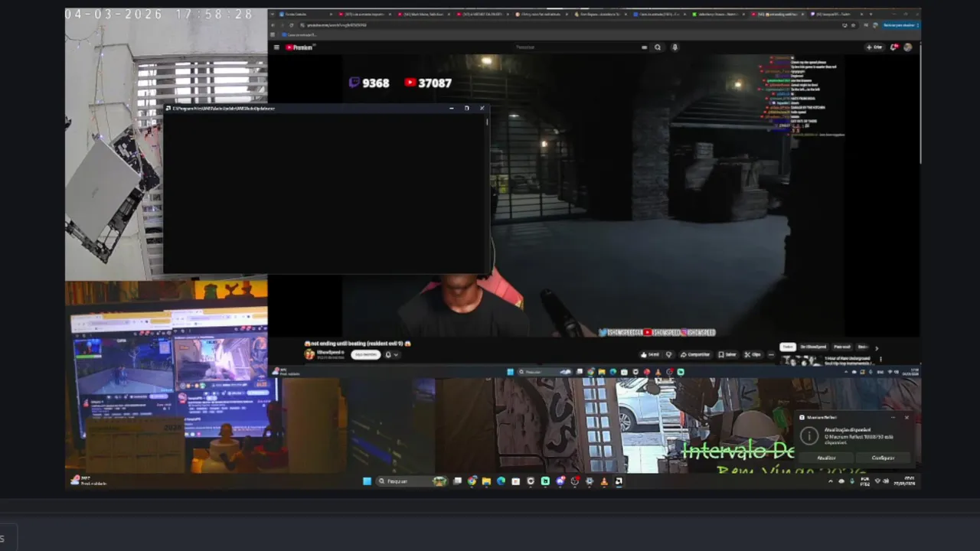Viewport: 980px width, 551px height.
Task: Click the 'Reiniciar para atualizar' browser button
Action: 900,25
